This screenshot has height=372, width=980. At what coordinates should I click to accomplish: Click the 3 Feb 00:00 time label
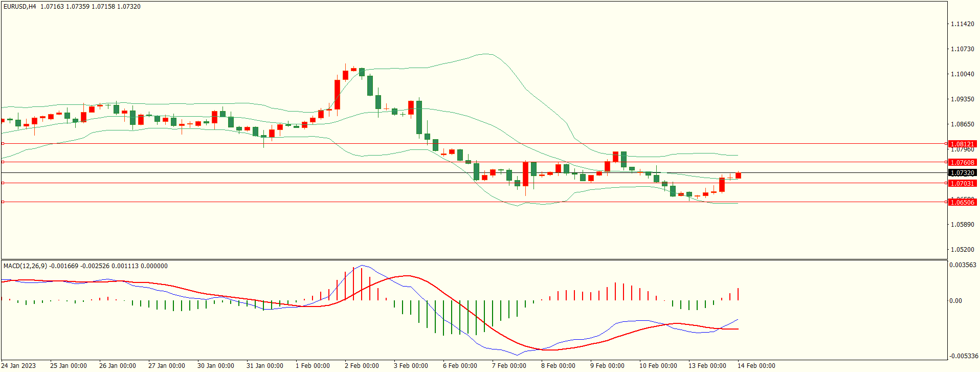[411, 365]
